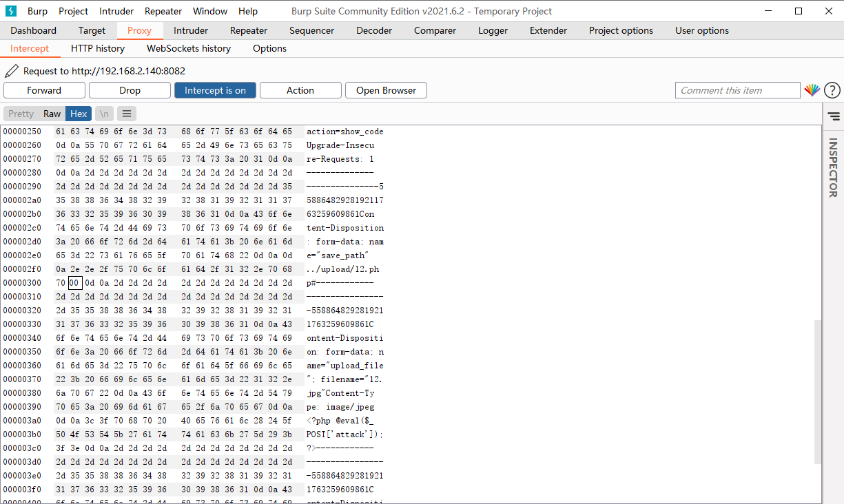The width and height of the screenshot is (844, 504).
Task: Select the Intercept sub-tab
Action: (30, 48)
